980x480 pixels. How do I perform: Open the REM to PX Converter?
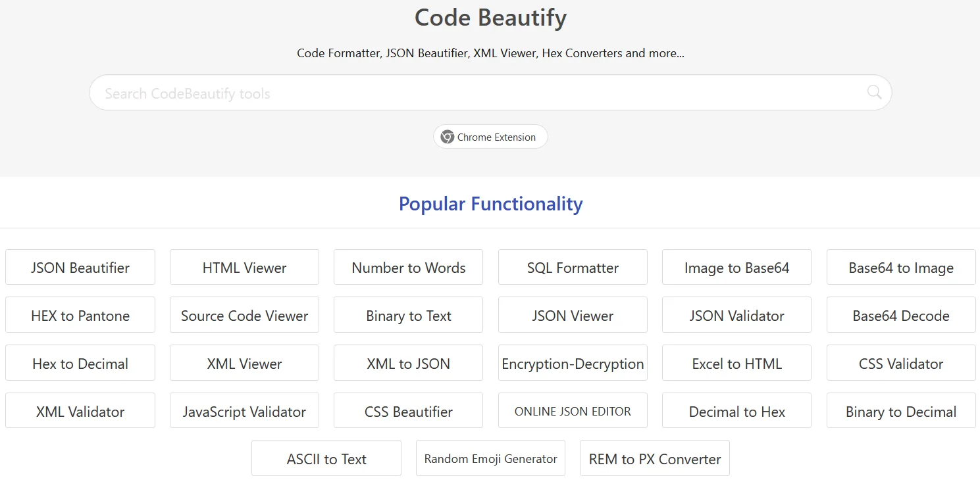pyautogui.click(x=655, y=459)
